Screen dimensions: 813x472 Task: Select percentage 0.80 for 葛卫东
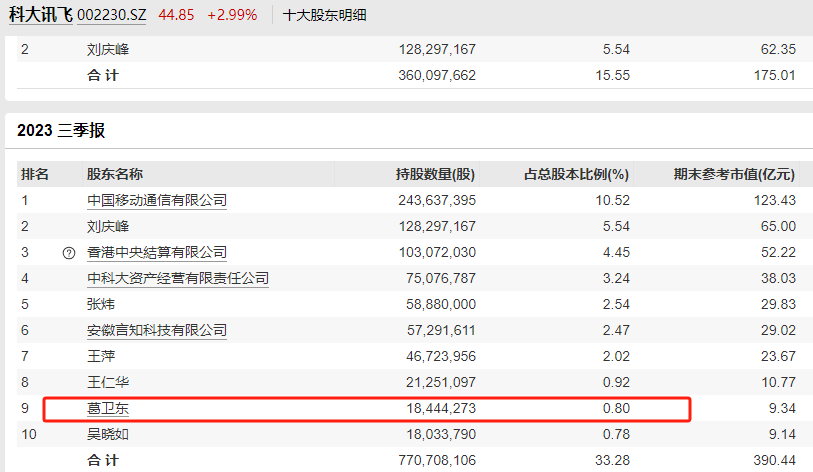pos(616,408)
